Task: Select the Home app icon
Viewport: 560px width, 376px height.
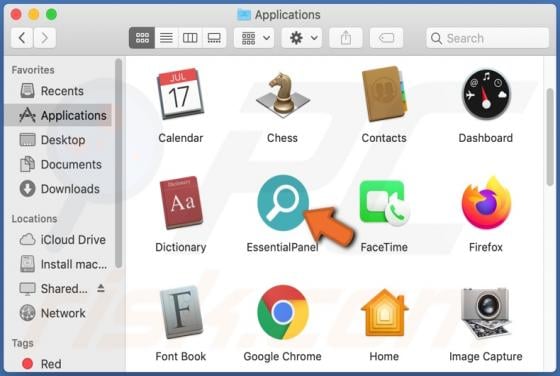Action: point(384,313)
